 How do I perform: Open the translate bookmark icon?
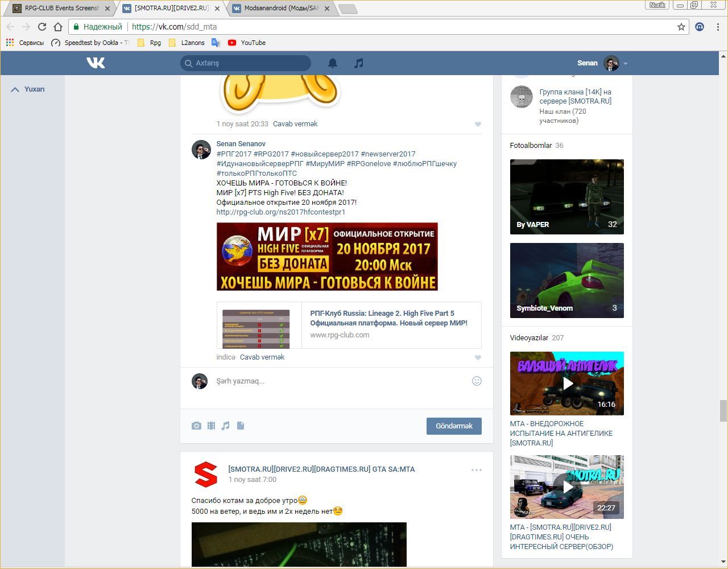coord(216,43)
